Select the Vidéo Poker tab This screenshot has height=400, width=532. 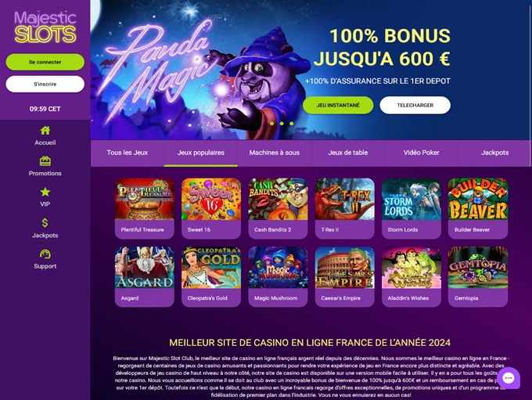point(421,153)
